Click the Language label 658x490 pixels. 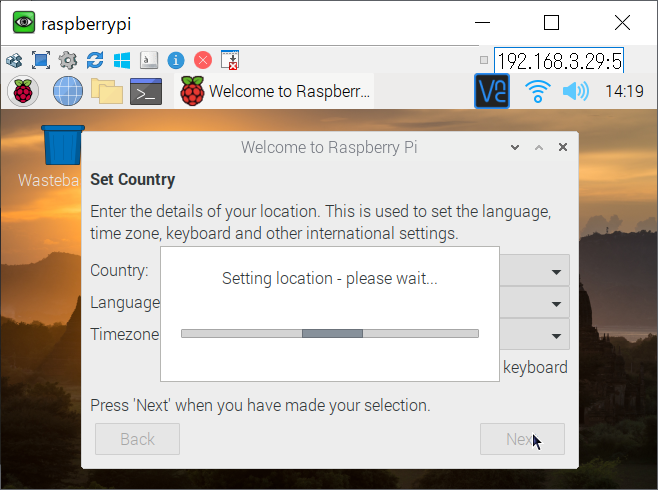tap(125, 302)
